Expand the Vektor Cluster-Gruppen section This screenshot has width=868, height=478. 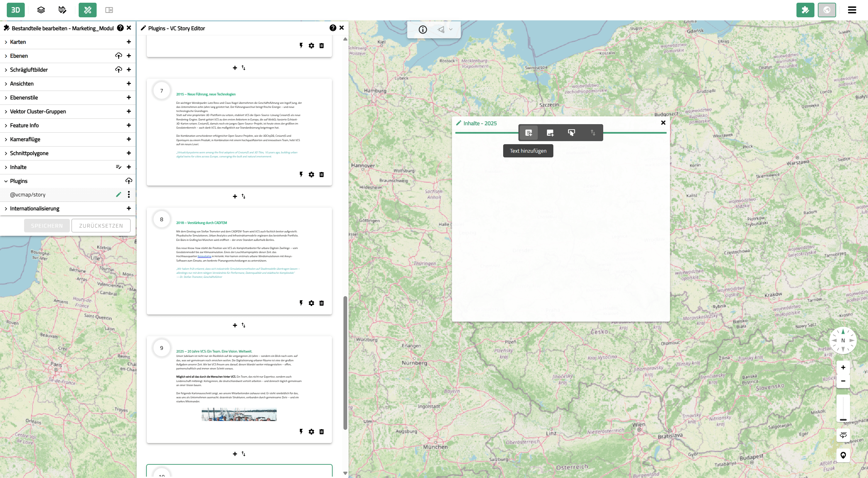pyautogui.click(x=6, y=112)
